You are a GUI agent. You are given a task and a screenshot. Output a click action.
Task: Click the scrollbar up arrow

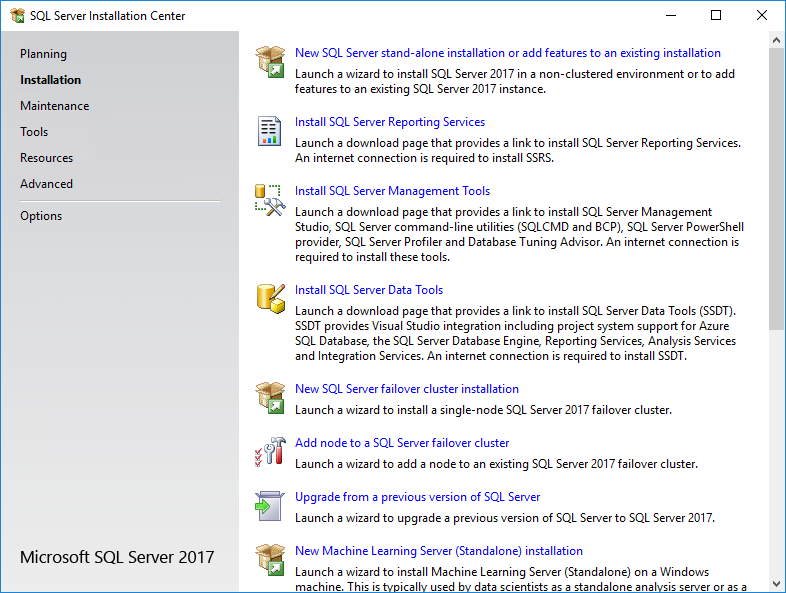(x=776, y=40)
